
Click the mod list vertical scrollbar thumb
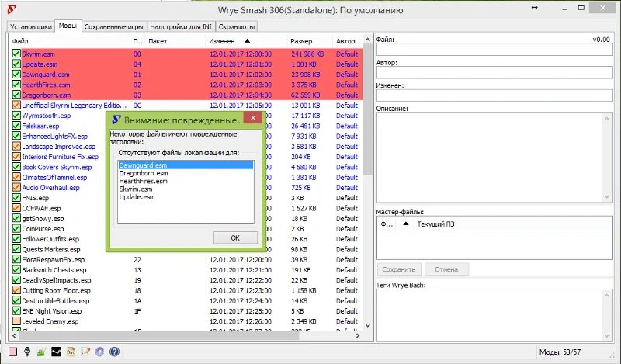coord(367,109)
